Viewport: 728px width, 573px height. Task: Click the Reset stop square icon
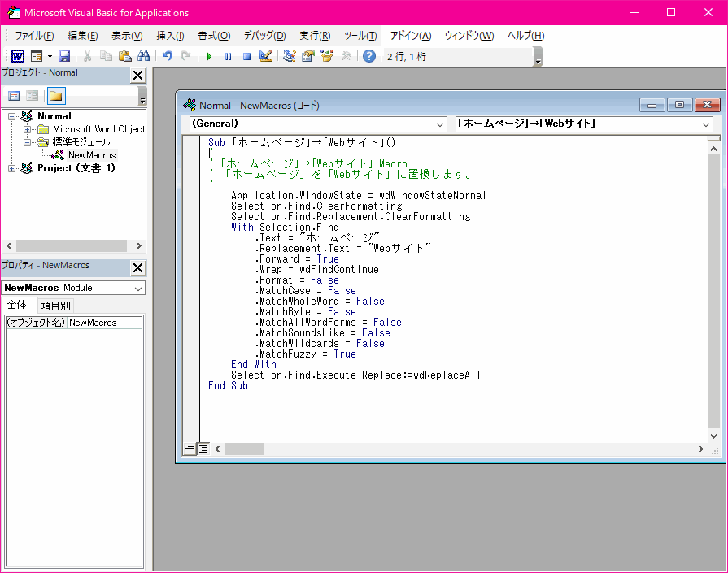(246, 56)
